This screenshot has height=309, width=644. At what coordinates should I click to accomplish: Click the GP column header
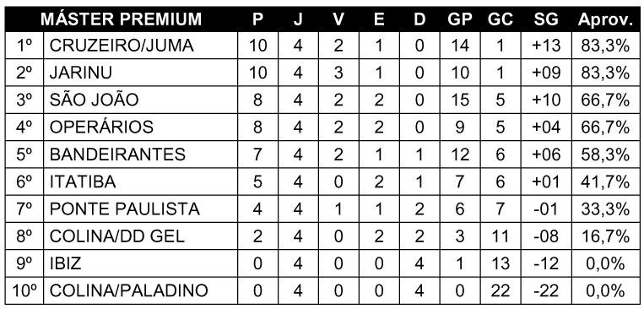tap(460, 19)
